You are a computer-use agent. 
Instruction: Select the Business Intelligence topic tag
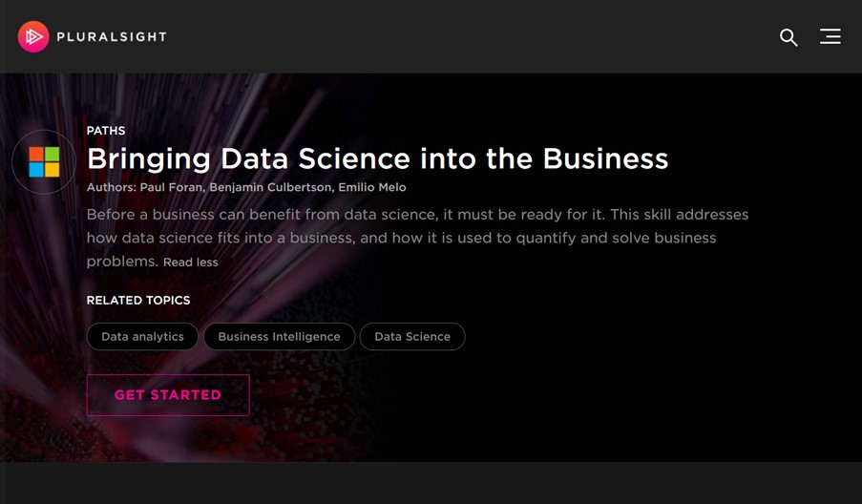coord(279,337)
